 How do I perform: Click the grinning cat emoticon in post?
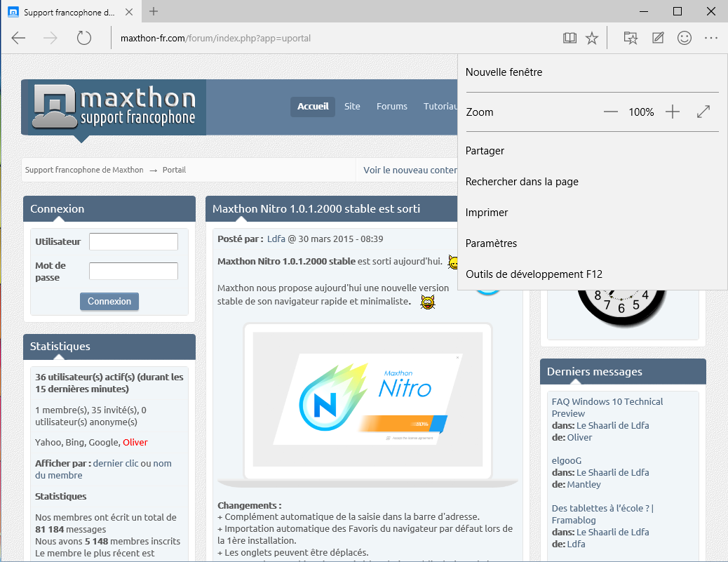[x=428, y=302]
